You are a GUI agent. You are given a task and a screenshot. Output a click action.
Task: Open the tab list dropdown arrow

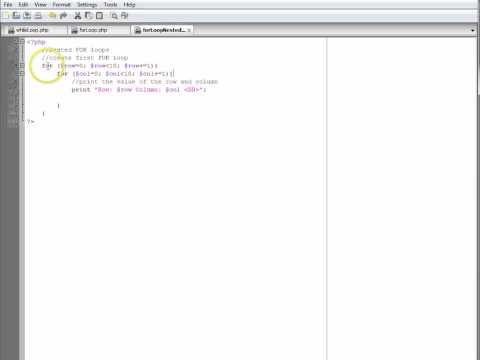click(473, 30)
